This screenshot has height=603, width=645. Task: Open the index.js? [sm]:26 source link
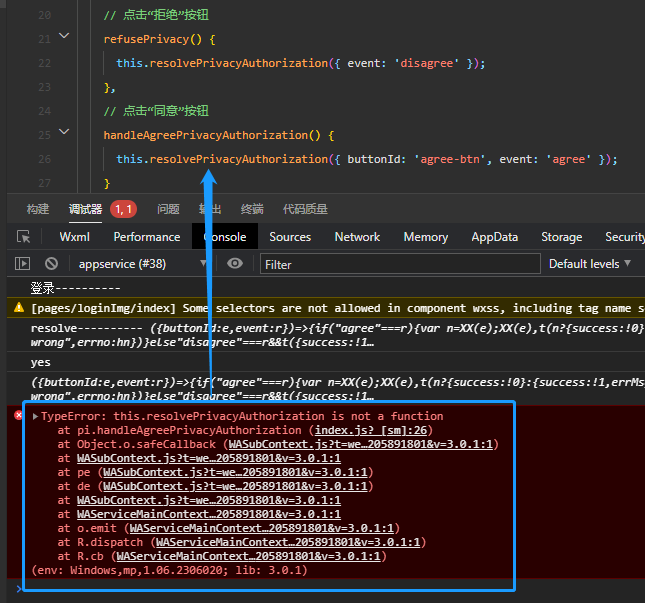click(x=371, y=430)
